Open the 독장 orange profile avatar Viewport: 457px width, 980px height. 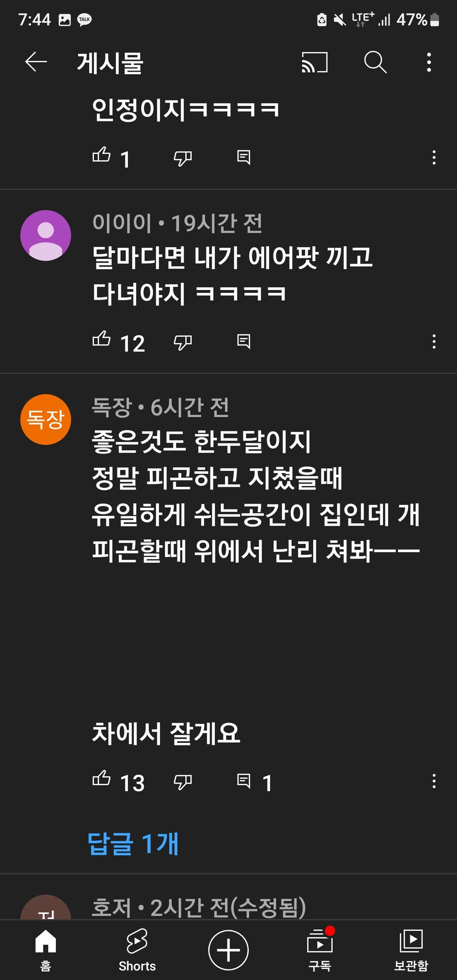tap(46, 419)
